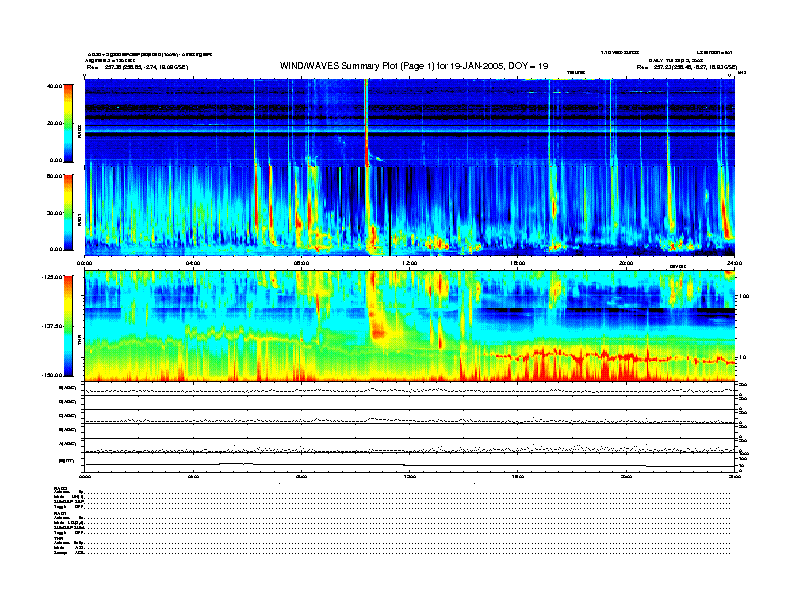Click the 12:00 label on bottom time axis

410,476
